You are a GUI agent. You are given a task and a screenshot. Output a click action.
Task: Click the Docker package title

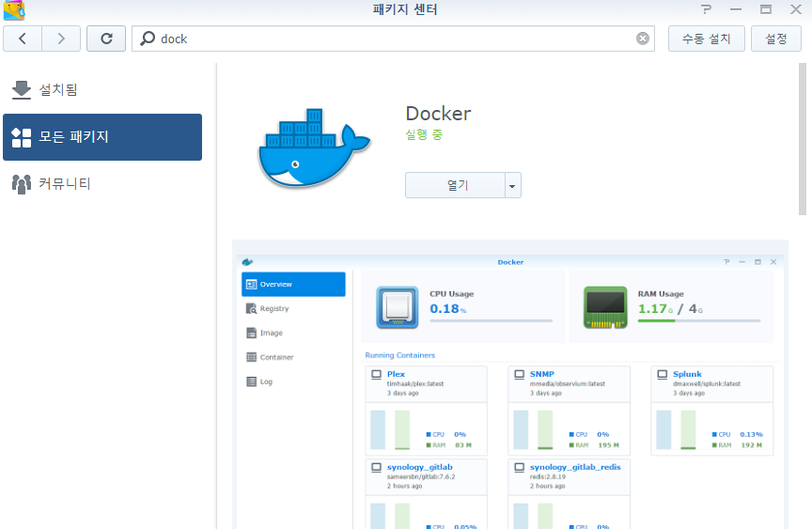click(438, 114)
